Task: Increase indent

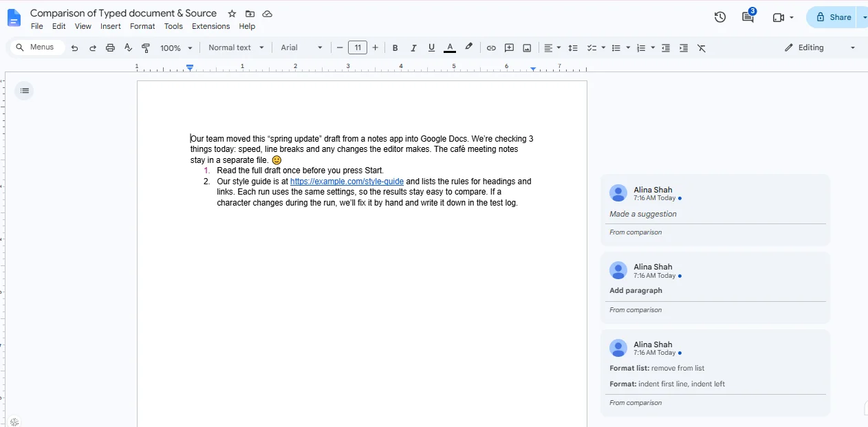Action: pyautogui.click(x=684, y=48)
